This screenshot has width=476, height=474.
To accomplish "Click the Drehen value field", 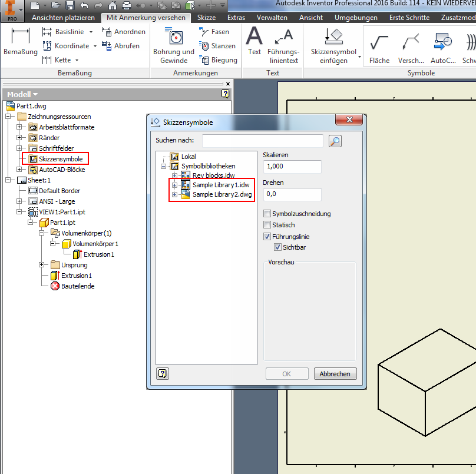I will (x=292, y=194).
